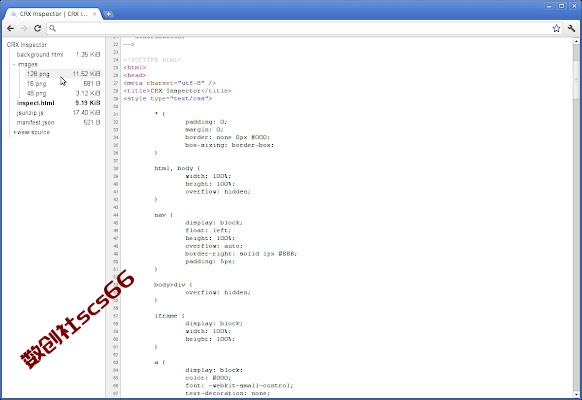Open a new tab with plus button
Screen dimensions: 582x400
click(108, 14)
